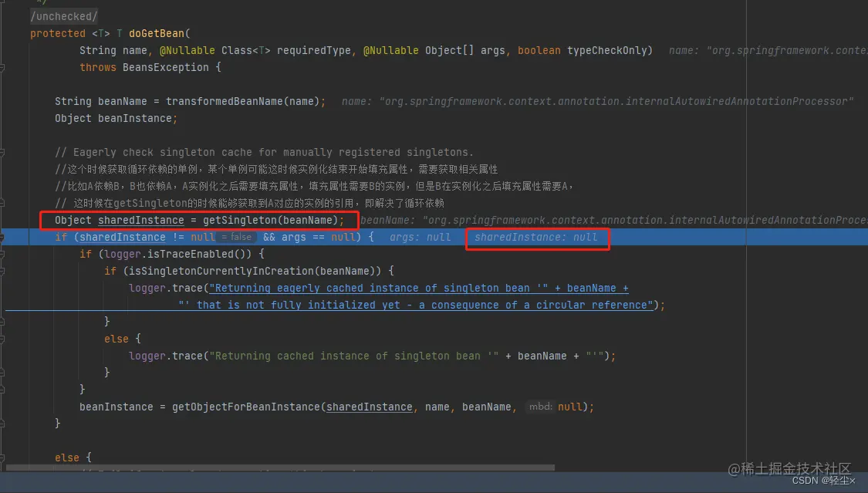Click the 'typeCheckOnly' parameter name
This screenshot has height=493, width=868.
[606, 50]
